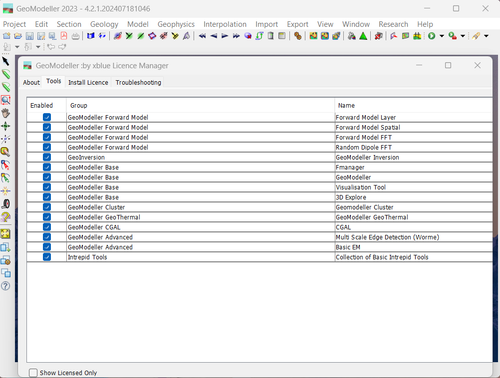Click the single right arrow navigation icon
This screenshot has height=378, width=500.
coord(225,36)
